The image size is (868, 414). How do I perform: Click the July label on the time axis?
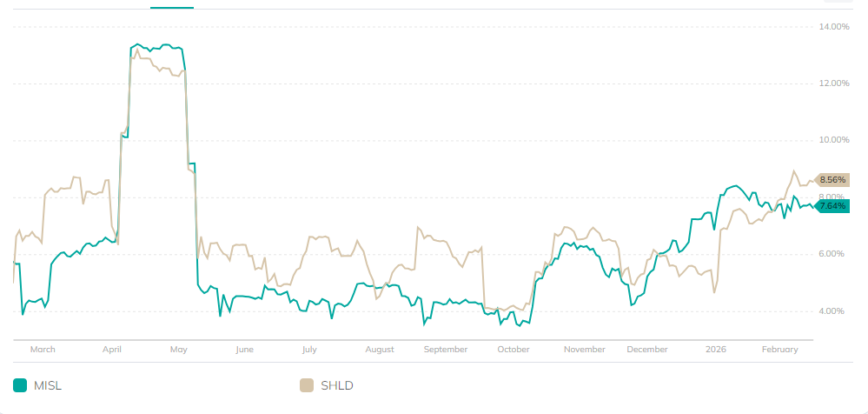309,350
